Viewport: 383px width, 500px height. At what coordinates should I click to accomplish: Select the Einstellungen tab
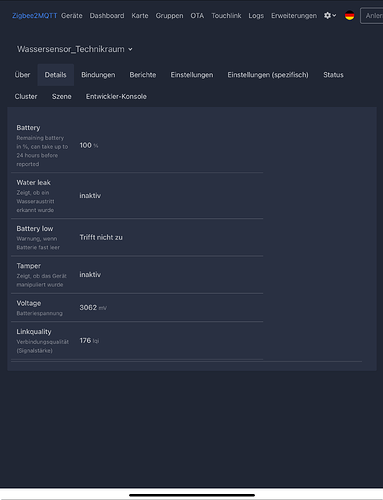point(192,75)
